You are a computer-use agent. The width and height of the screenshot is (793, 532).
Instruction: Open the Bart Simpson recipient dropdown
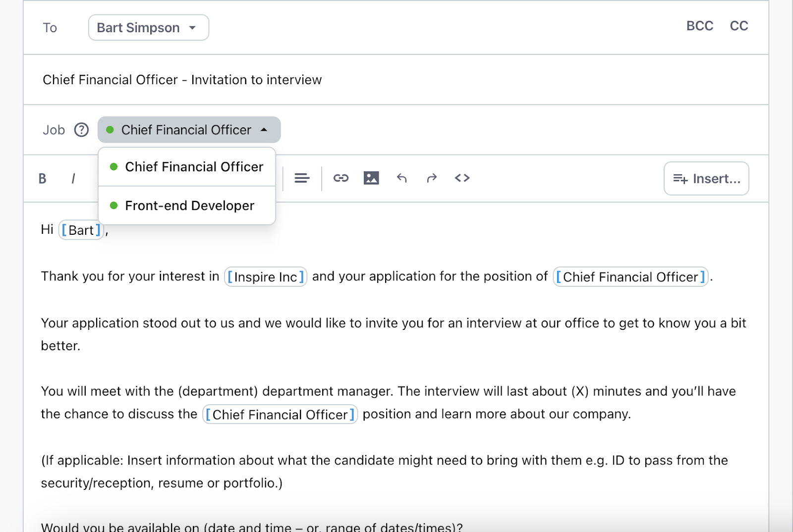pos(148,28)
